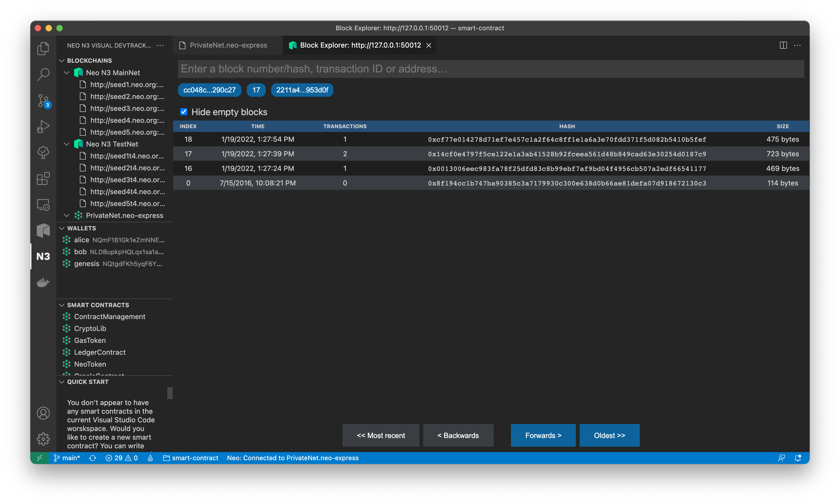The width and height of the screenshot is (840, 504).
Task: Open the Docker extension icon
Action: (43, 283)
